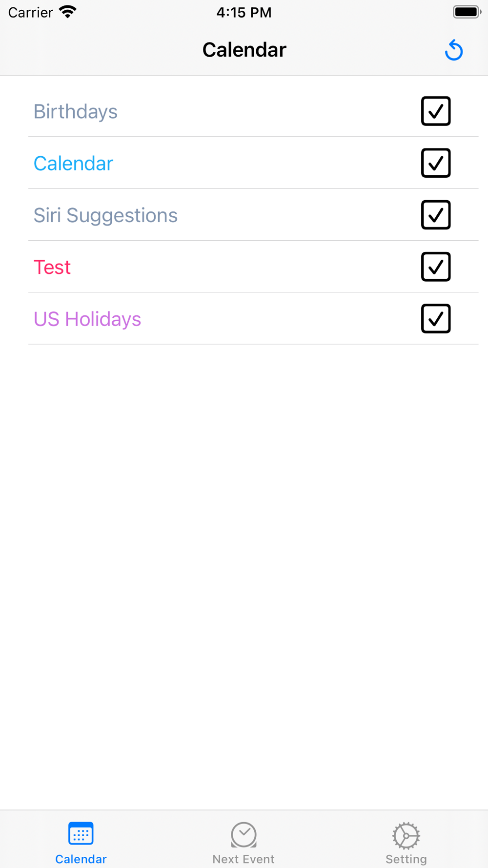Tap the purple US Holidays label
The width and height of the screenshot is (488, 868).
tap(87, 319)
